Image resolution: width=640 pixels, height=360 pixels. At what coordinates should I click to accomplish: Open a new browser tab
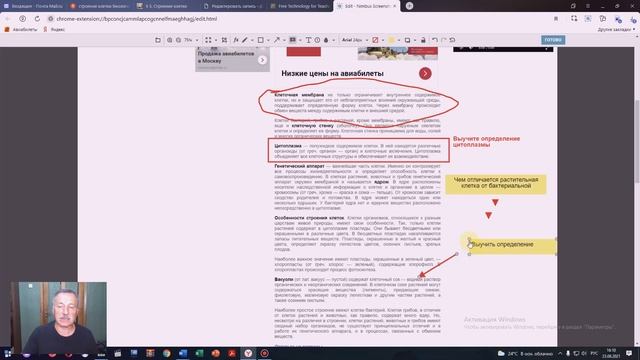409,6
